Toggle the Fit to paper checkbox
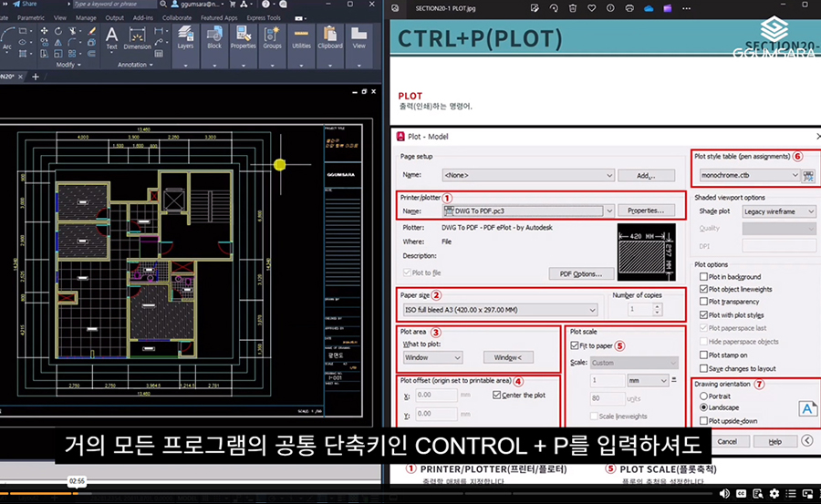 (x=573, y=345)
